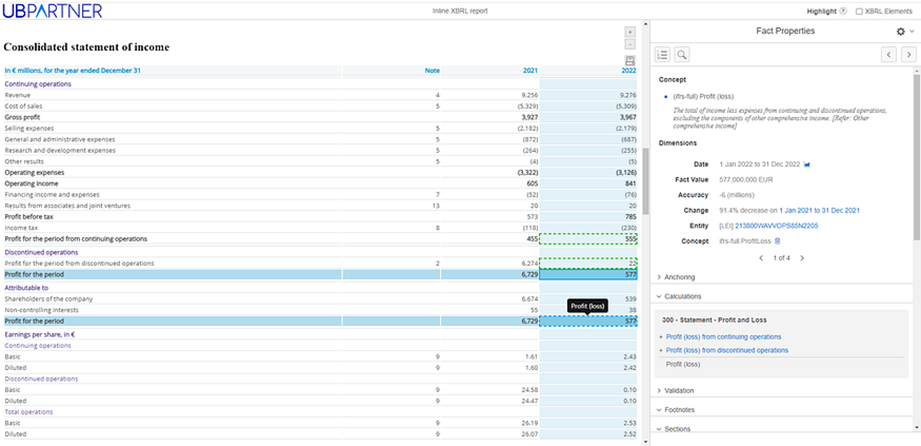The width and height of the screenshot is (921, 446).
Task: Expand the Anchoring section
Action: pos(680,277)
